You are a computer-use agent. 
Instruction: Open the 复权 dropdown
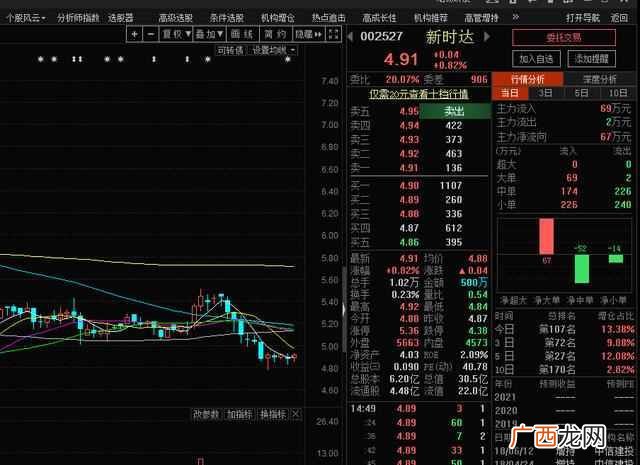pos(176,34)
